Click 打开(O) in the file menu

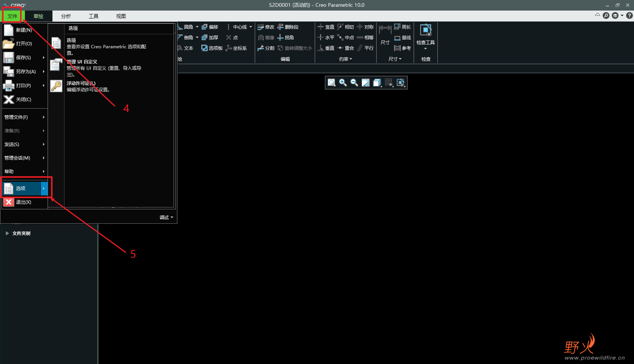pos(24,44)
